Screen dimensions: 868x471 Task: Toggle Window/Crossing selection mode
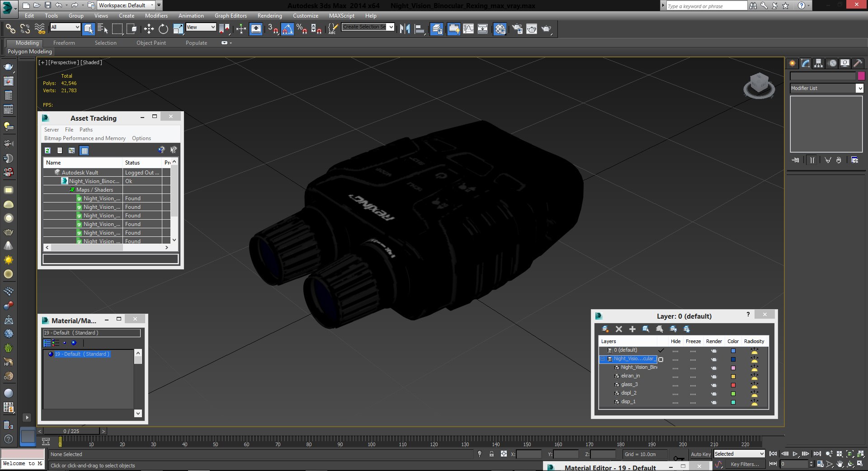[x=132, y=29]
